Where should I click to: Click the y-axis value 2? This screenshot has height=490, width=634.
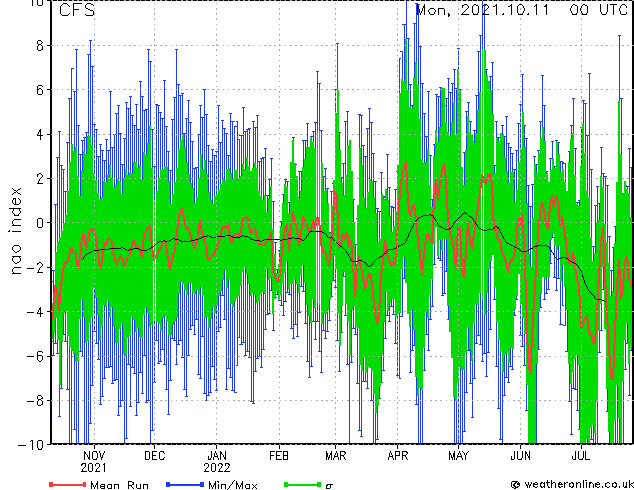pos(40,179)
